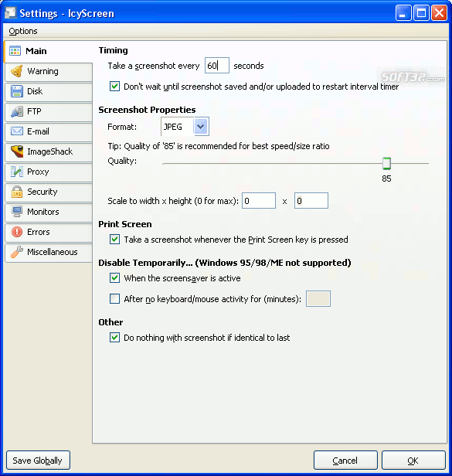Minimize the Settings window
Image resolution: width=452 pixels, height=476 pixels.
(403, 13)
